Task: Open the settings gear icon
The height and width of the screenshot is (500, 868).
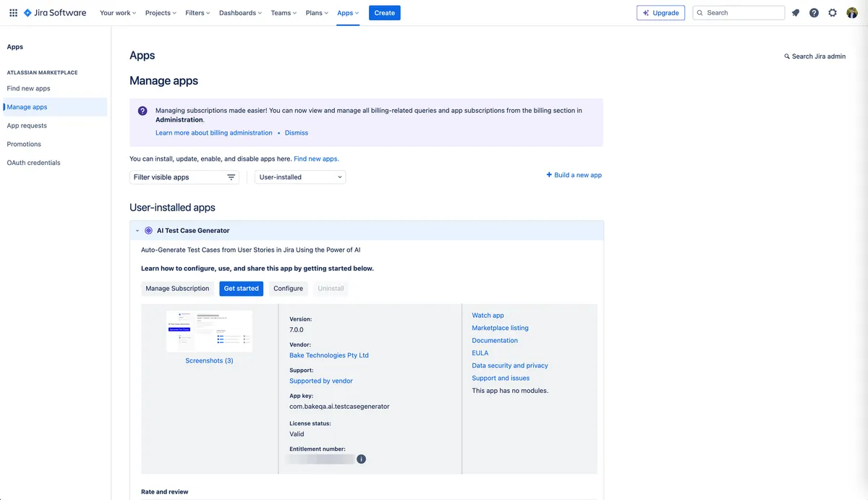Action: tap(833, 13)
